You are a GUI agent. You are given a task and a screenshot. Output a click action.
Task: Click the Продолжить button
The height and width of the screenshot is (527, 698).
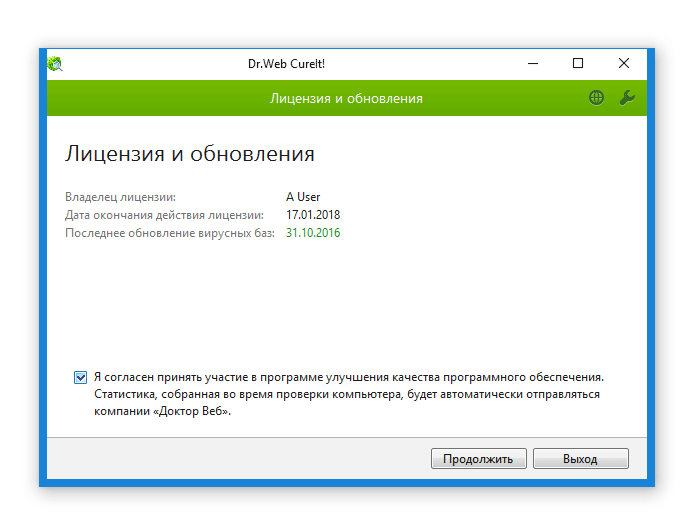point(479,458)
